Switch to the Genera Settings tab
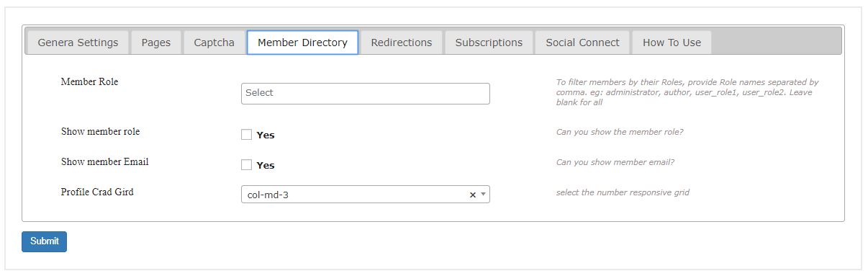The width and height of the screenshot is (868, 276). (78, 43)
